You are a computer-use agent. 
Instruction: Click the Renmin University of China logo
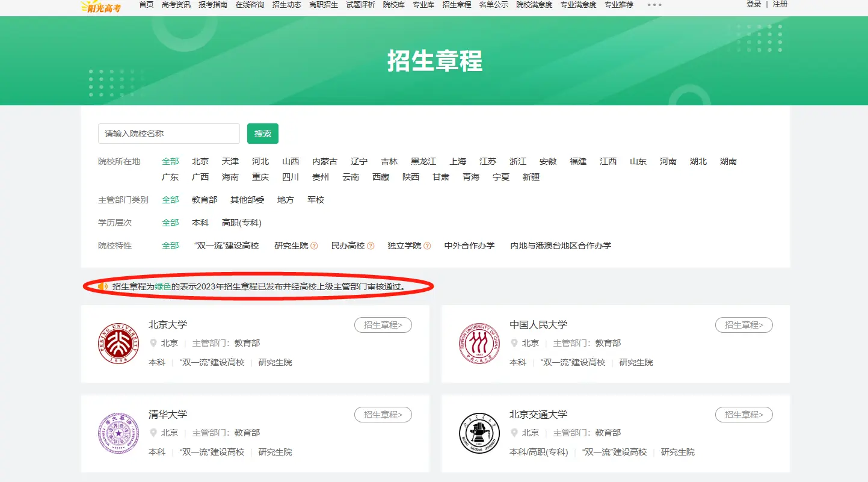pyautogui.click(x=479, y=344)
